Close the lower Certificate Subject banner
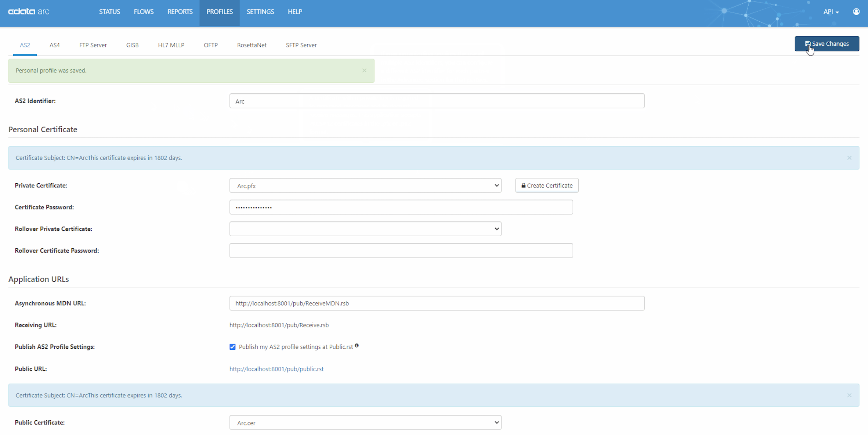Image resolution: width=868 pixels, height=435 pixels. [x=849, y=395]
